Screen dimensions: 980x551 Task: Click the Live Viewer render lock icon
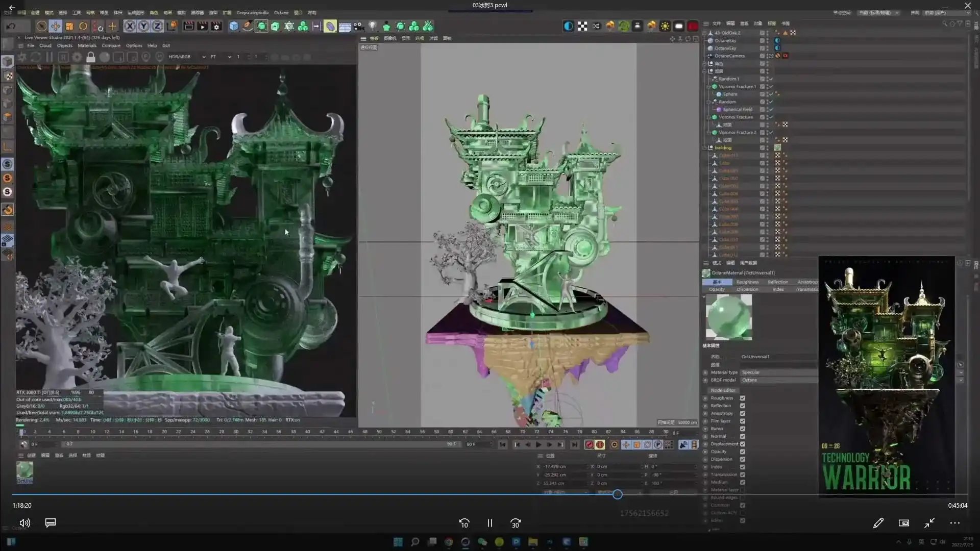91,57
